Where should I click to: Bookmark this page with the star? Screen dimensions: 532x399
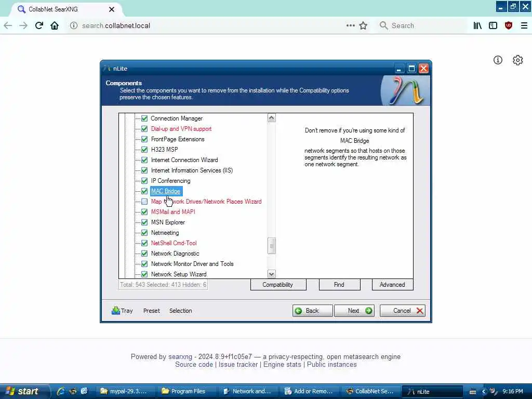[x=363, y=25]
